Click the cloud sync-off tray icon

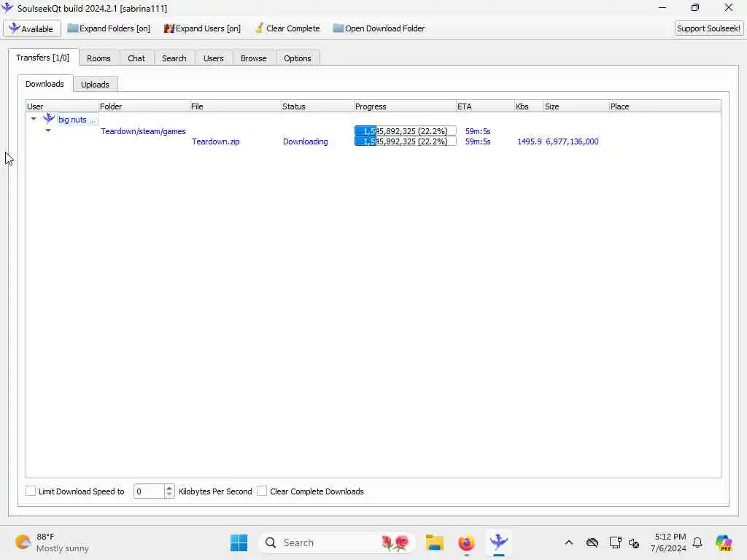(592, 542)
